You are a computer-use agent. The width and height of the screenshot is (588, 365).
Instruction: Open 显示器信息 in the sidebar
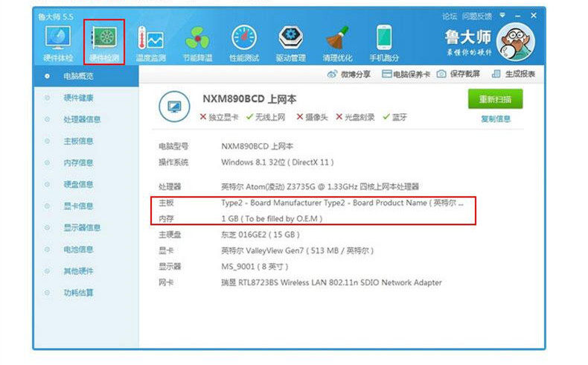pos(82,228)
